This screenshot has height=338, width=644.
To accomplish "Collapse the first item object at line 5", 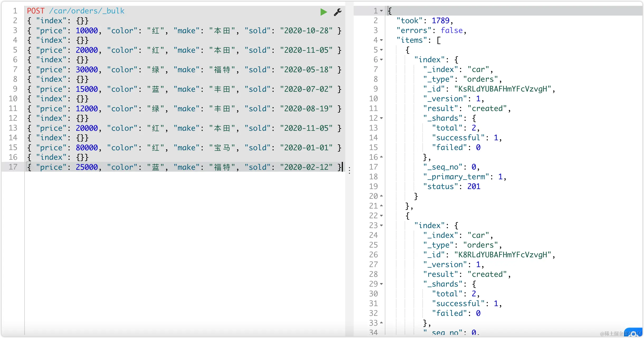I will 381,50.
